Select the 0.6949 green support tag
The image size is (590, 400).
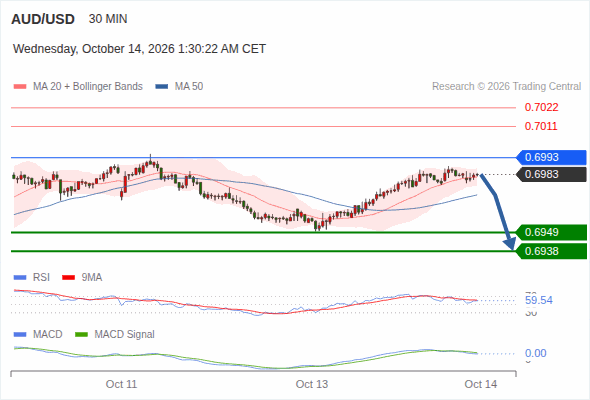[551, 232]
